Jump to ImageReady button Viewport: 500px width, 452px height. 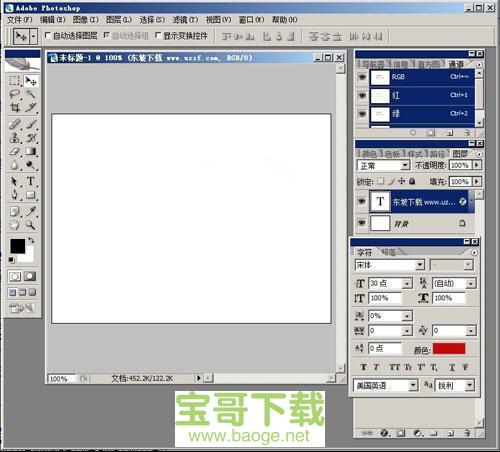pos(22,308)
